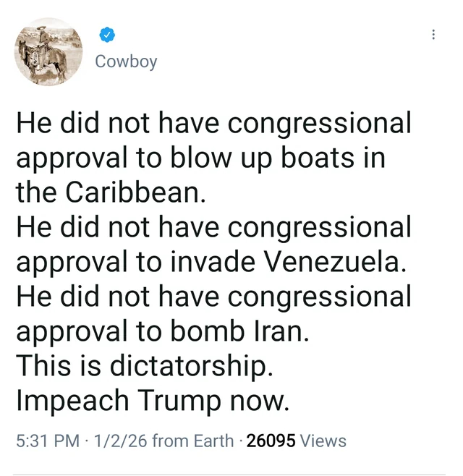Open Cowboy's horse rider profile picture
The image size is (463, 476).
click(49, 52)
